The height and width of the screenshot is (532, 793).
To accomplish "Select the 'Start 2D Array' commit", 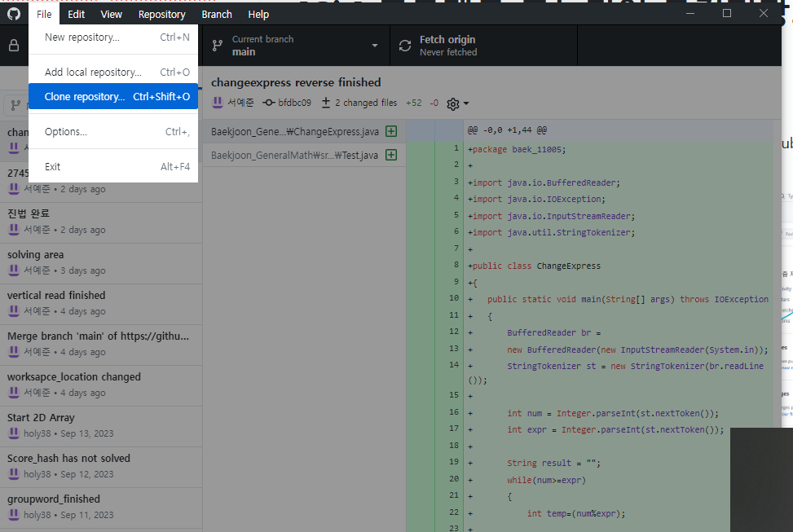I will pos(101,426).
